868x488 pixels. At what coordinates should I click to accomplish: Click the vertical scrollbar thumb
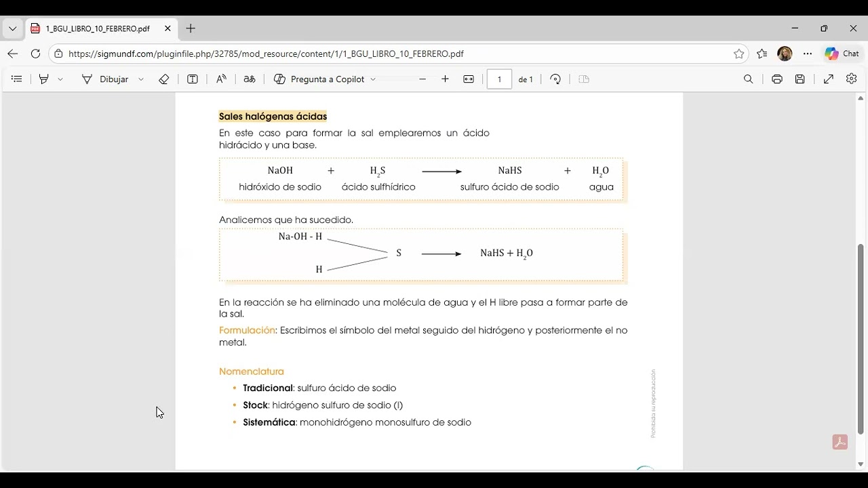[x=861, y=339]
